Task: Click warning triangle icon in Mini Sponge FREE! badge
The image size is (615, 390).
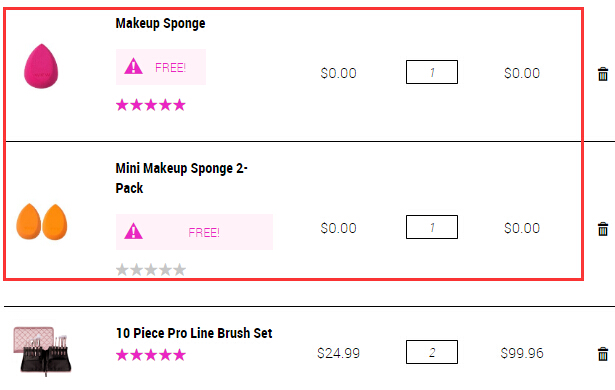Action: (133, 231)
